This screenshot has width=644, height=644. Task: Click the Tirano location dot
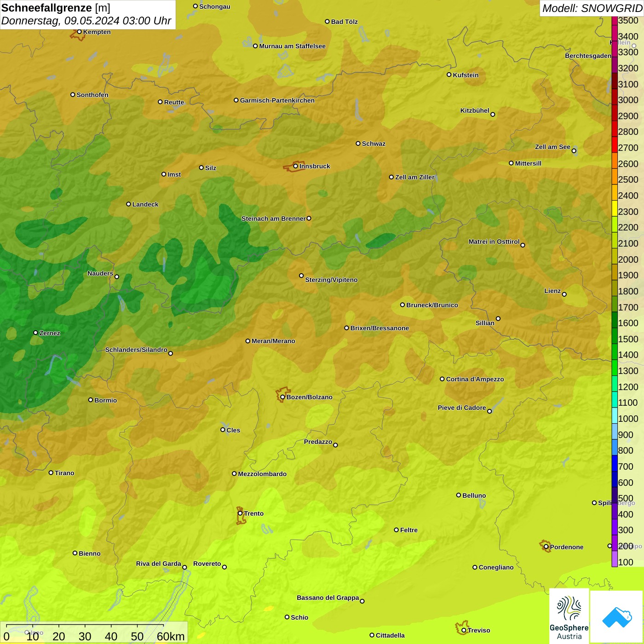click(51, 472)
